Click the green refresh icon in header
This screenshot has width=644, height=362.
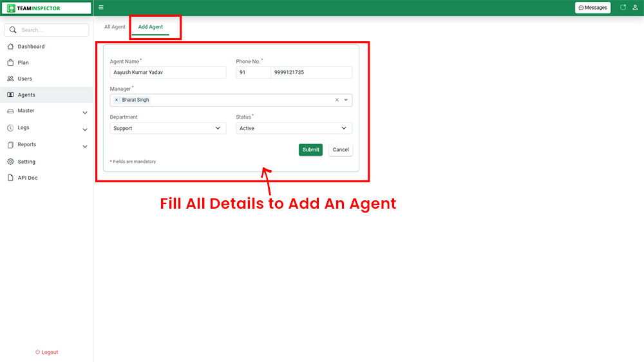point(623,8)
